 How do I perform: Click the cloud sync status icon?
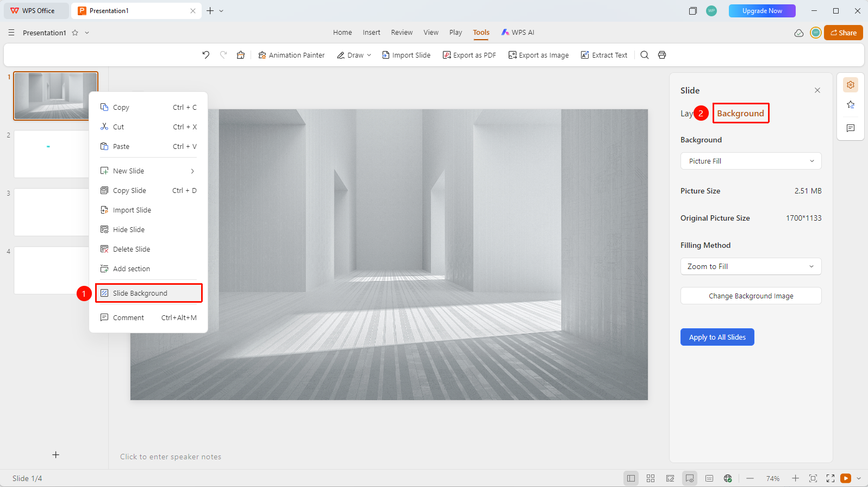coord(799,33)
